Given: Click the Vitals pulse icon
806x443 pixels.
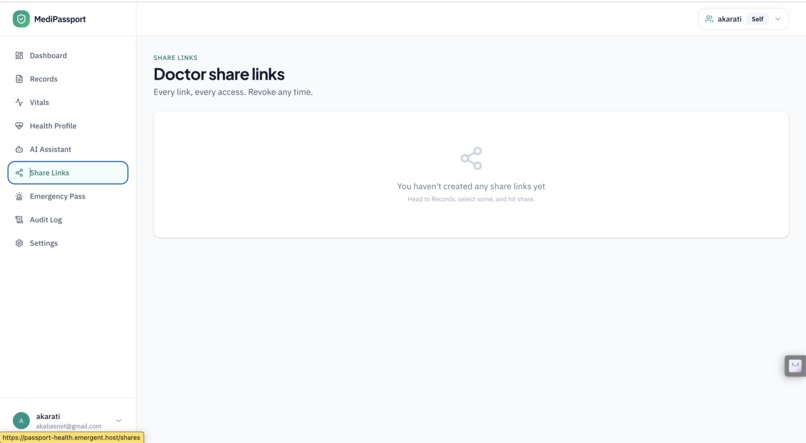Looking at the screenshot, I should click(19, 102).
